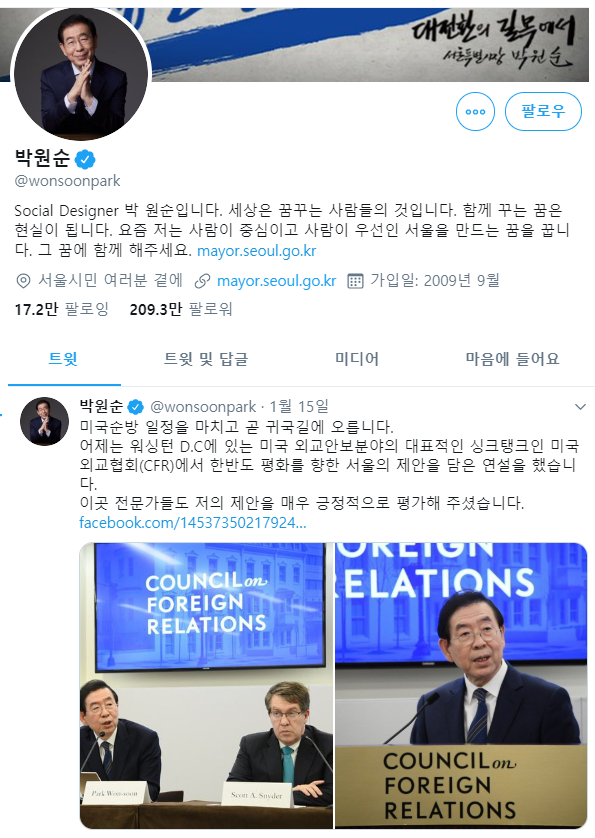This screenshot has height=838, width=595.
Task: Select the 트윗 tab
Action: point(63,359)
